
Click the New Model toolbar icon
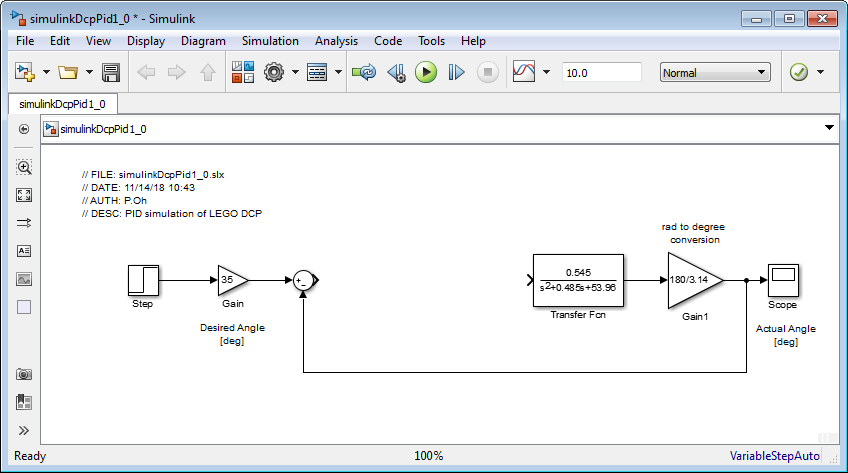click(25, 72)
